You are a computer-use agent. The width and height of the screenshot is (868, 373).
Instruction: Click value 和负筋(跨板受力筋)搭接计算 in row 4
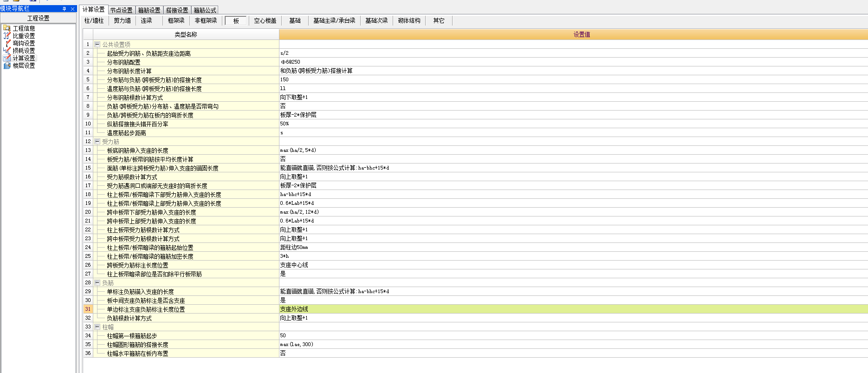574,71
